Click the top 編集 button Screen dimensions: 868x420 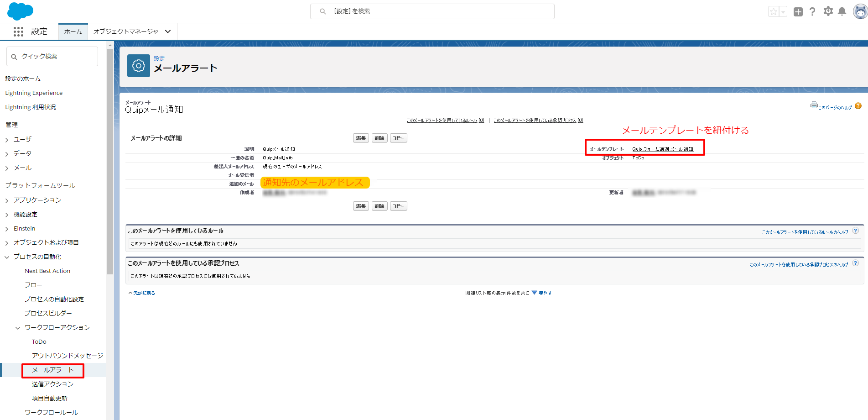pos(361,138)
